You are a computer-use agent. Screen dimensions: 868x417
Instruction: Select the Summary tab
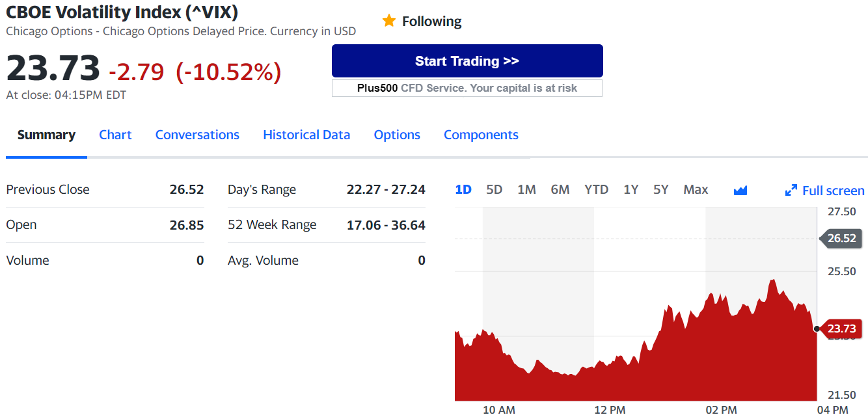(46, 135)
